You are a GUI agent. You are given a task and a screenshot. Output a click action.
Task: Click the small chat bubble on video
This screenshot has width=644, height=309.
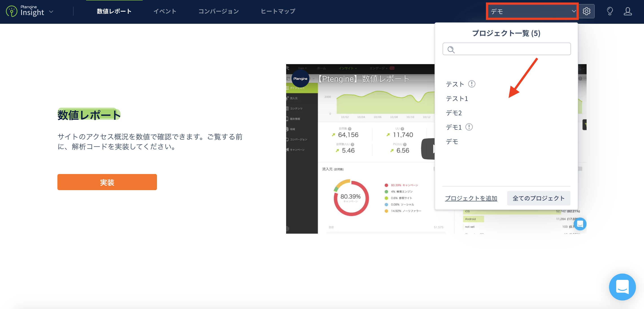pyautogui.click(x=580, y=224)
